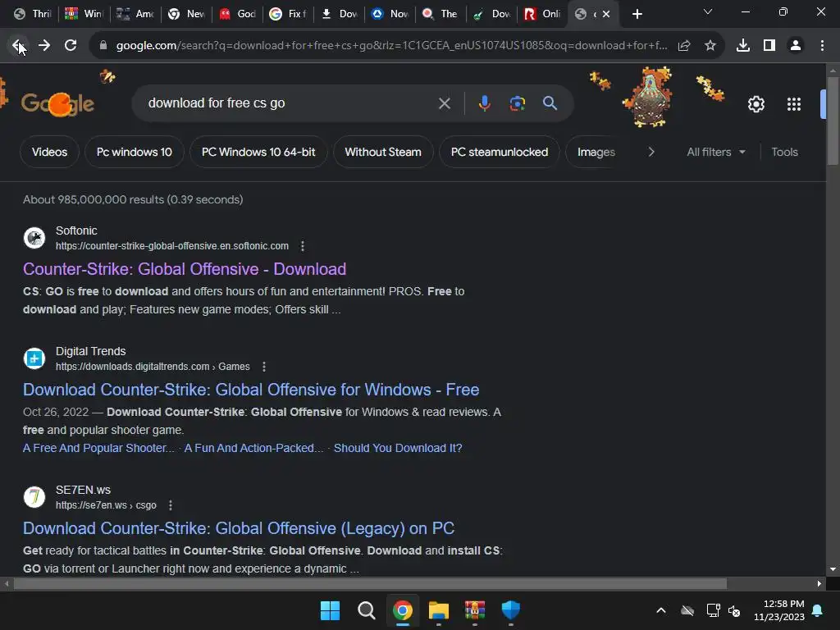Image resolution: width=840 pixels, height=630 pixels.
Task: Click the horizontal scrollbar thumb
Action: pos(370,583)
